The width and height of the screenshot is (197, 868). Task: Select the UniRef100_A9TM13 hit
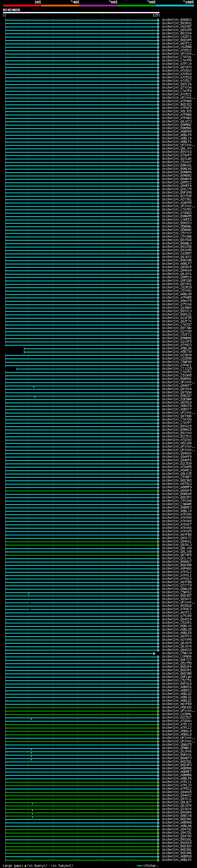(177, 484)
